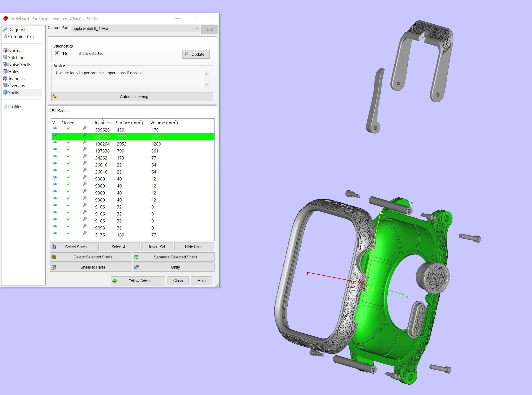Sort by the Triangles column header
The height and width of the screenshot is (395, 532).
coord(102,123)
